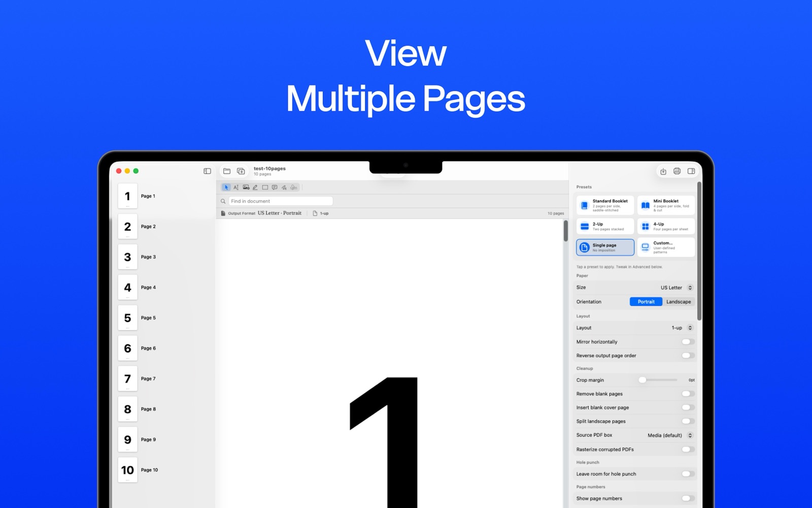
Task: Select Page 9 thumbnail
Action: (x=127, y=440)
